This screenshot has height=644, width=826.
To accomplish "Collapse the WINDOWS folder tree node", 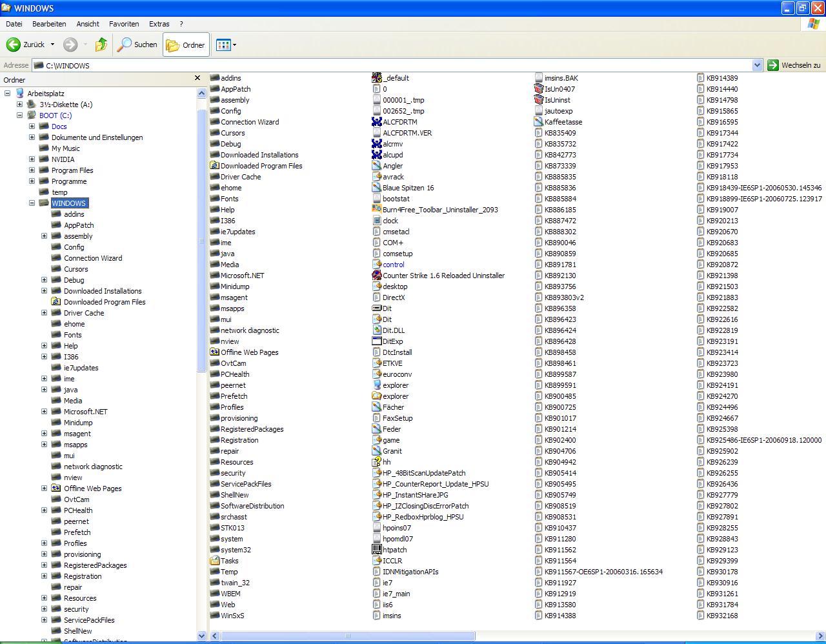I will click(32, 203).
